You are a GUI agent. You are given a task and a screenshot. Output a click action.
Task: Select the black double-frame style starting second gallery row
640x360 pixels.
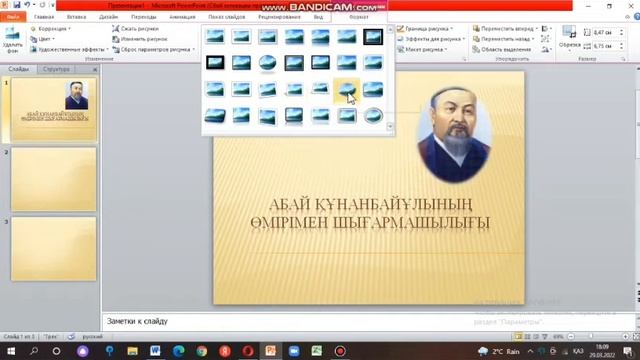pyautogui.click(x=215, y=63)
